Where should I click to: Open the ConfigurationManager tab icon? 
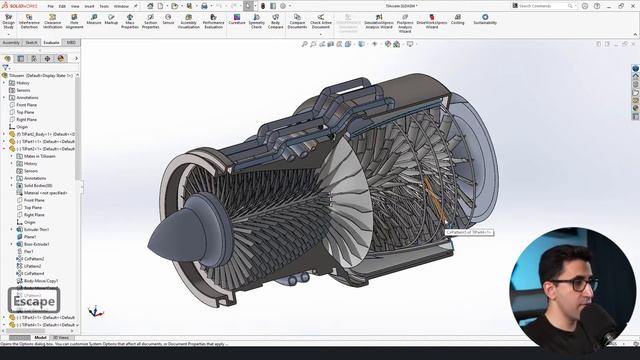tap(34, 59)
